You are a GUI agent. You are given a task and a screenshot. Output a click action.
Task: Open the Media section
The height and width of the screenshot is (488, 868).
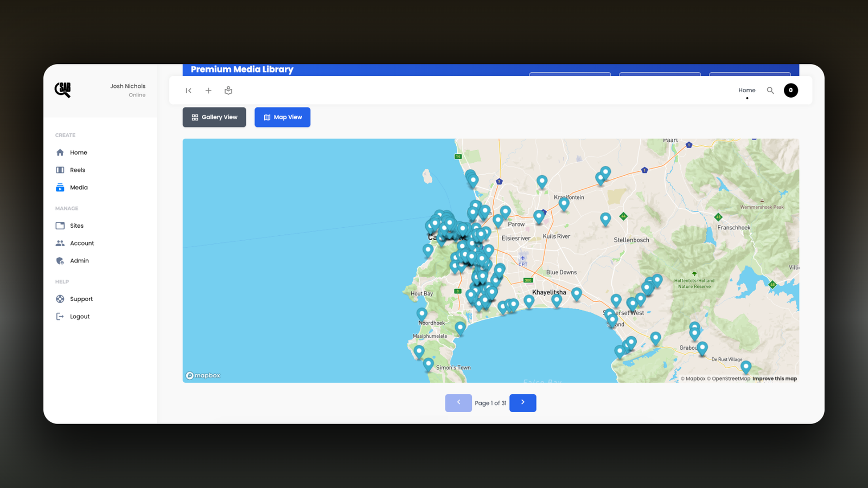79,188
